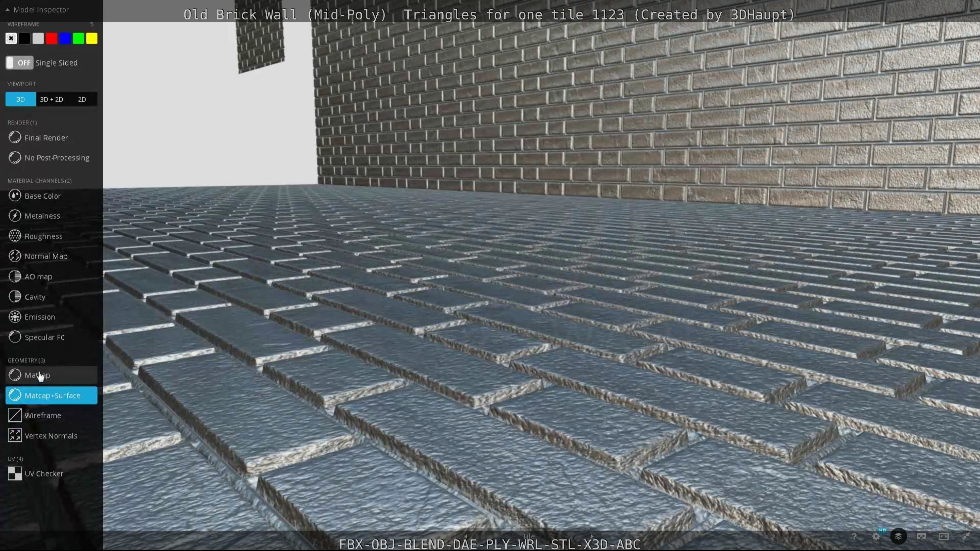The height and width of the screenshot is (551, 980).
Task: Click the 'Old Brick Wall (Mid-Poly)' title text
Action: click(285, 15)
